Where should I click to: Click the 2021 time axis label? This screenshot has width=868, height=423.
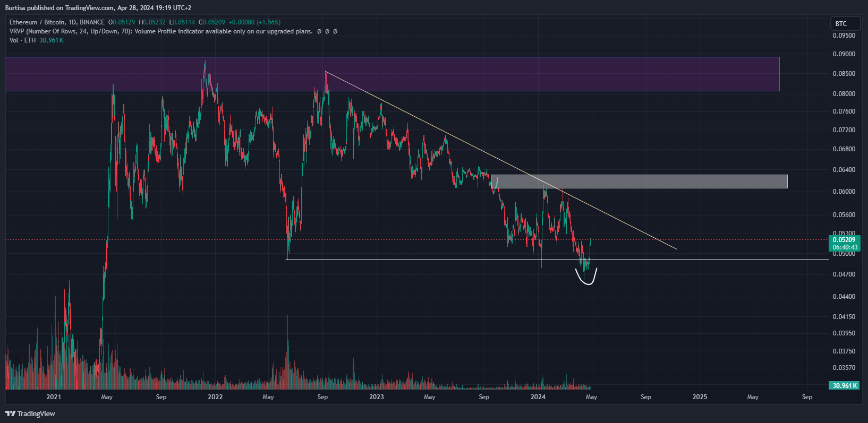pos(54,397)
